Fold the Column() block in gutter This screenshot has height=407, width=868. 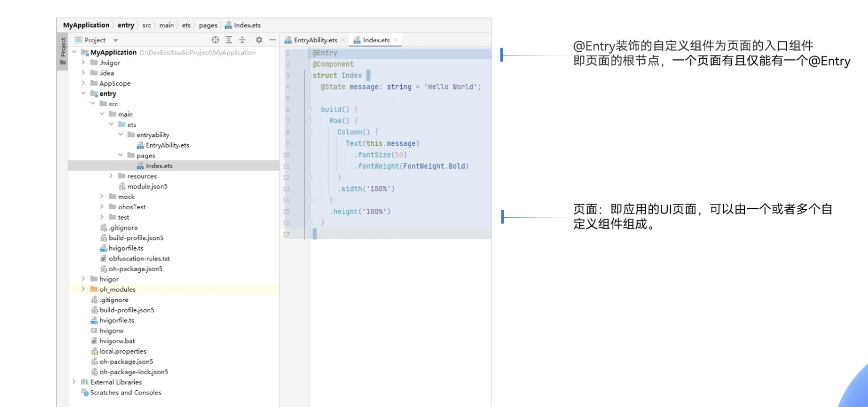coord(310,132)
